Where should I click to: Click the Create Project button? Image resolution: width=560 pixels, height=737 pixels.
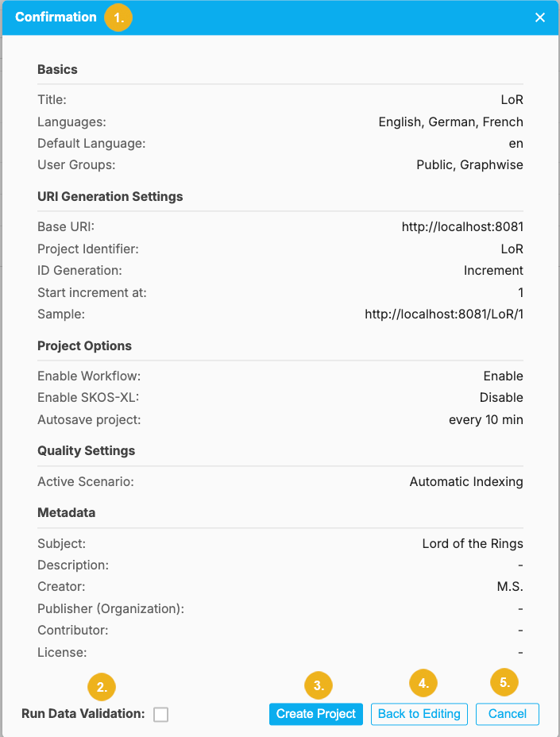point(315,714)
